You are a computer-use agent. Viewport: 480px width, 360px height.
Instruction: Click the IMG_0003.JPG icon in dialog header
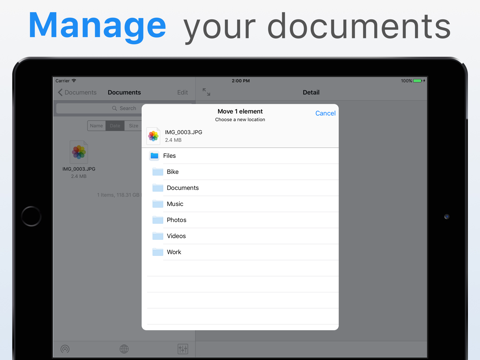tap(153, 136)
